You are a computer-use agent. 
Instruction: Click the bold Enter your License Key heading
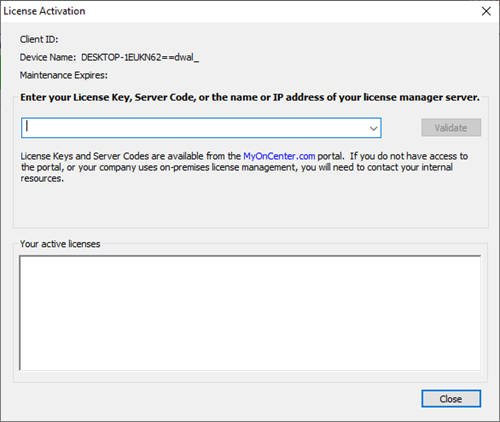250,97
